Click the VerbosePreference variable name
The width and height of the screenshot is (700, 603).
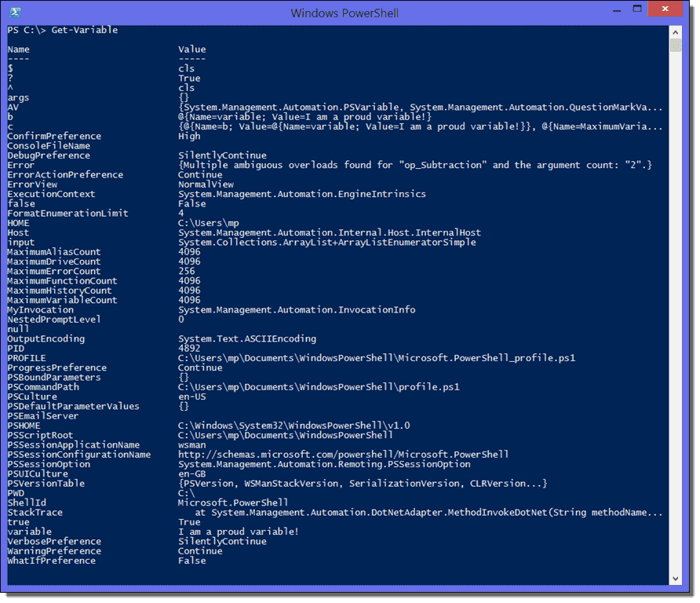coord(54,542)
